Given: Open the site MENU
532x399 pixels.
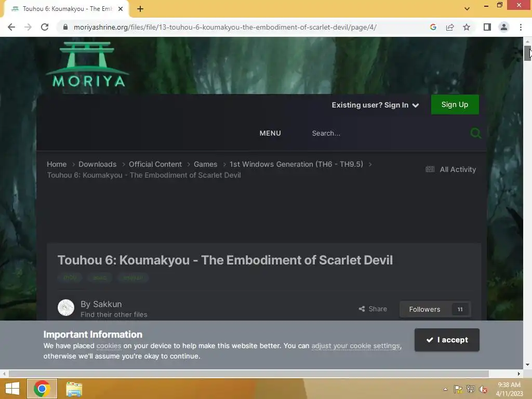Looking at the screenshot, I should (x=270, y=133).
